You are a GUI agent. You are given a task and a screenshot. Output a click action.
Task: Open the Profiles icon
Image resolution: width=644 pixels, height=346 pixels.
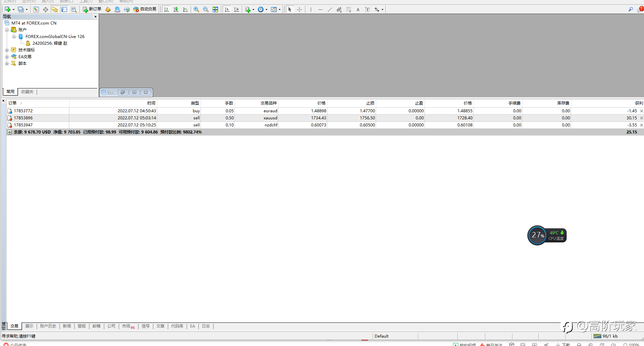(x=21, y=9)
